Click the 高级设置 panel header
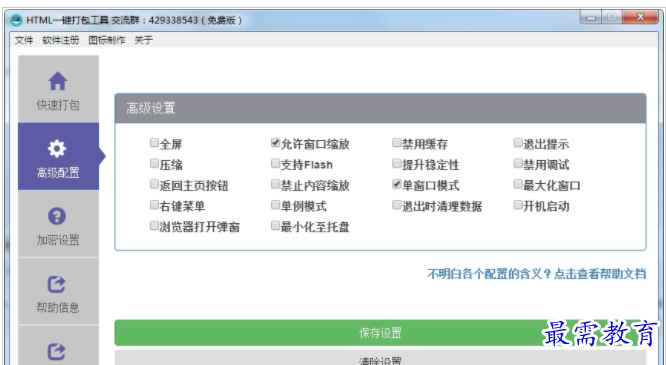 coord(380,108)
